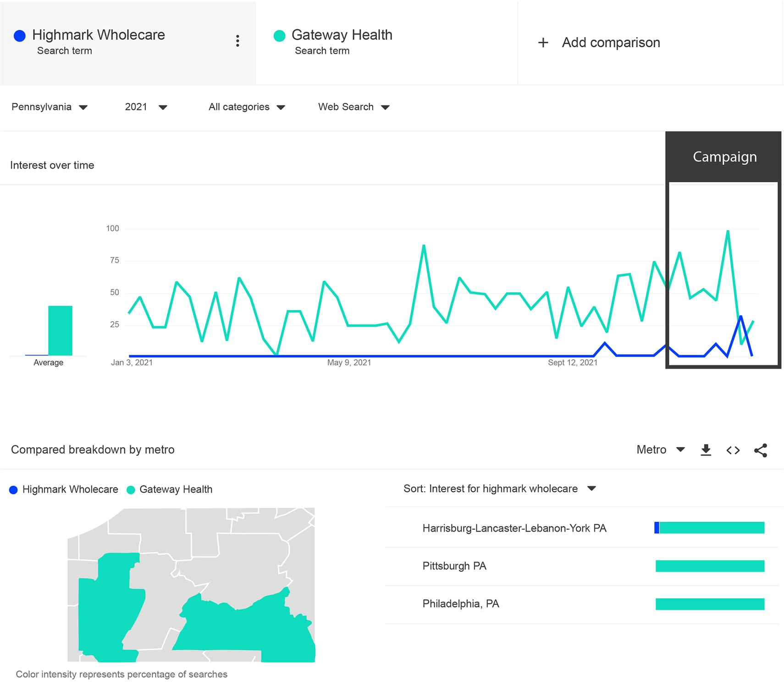
Task: Click the Pennsylvania metro map
Action: tap(191, 585)
